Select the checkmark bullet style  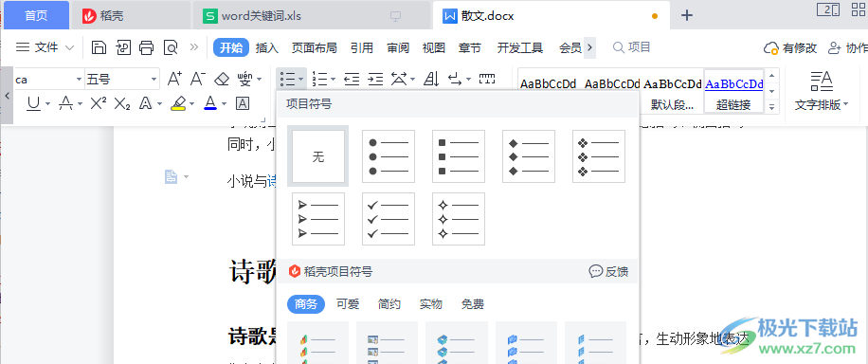pyautogui.click(x=389, y=219)
